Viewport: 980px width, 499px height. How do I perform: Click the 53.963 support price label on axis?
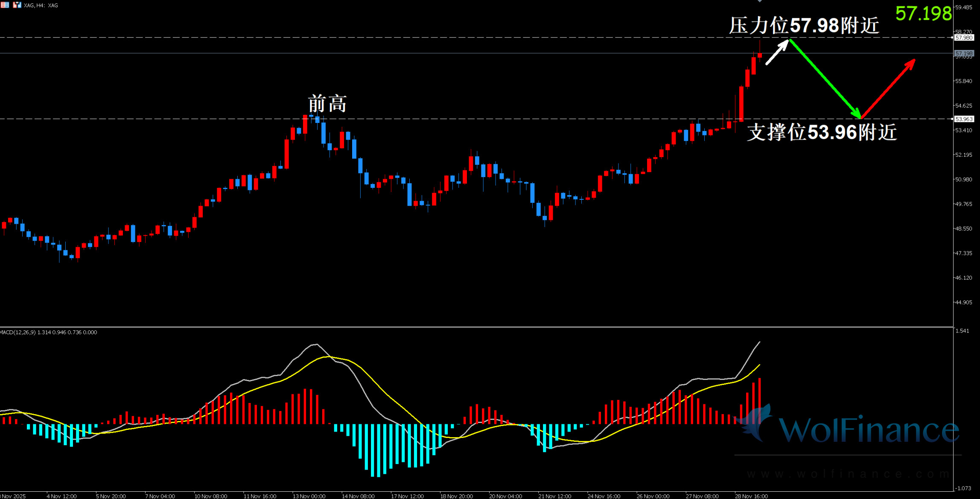[964, 119]
